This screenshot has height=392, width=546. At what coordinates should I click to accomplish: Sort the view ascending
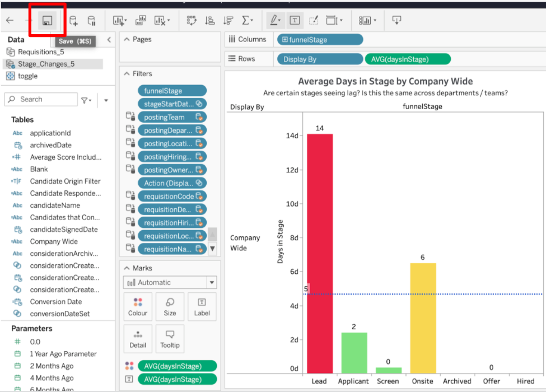tap(210, 20)
